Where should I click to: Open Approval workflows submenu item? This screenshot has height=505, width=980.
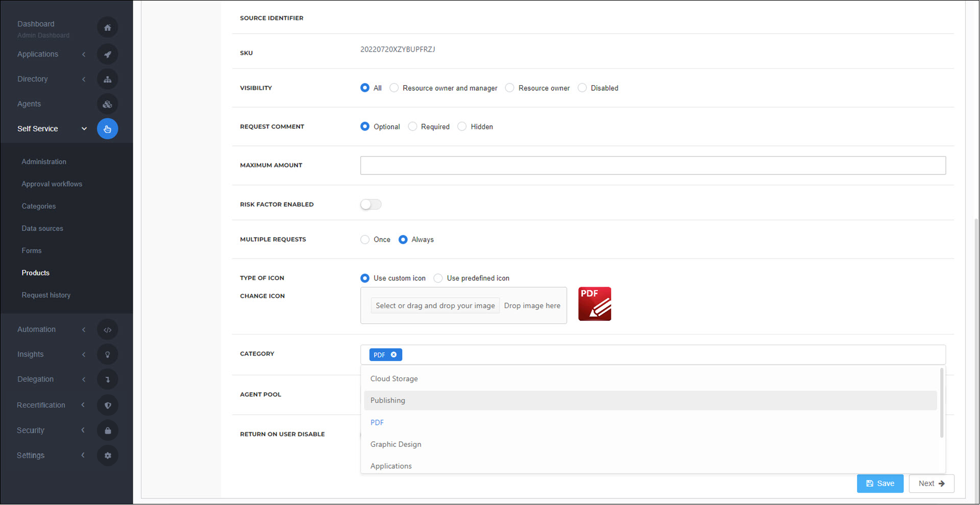pyautogui.click(x=52, y=184)
